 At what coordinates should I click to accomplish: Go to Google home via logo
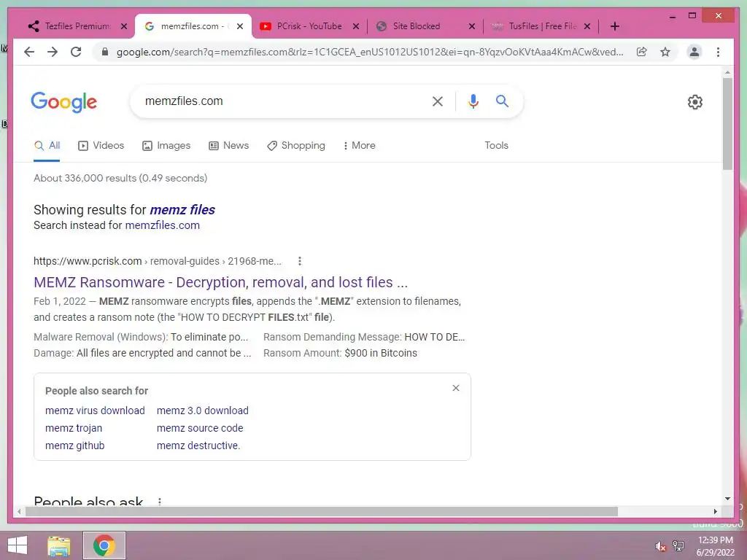pyautogui.click(x=64, y=102)
